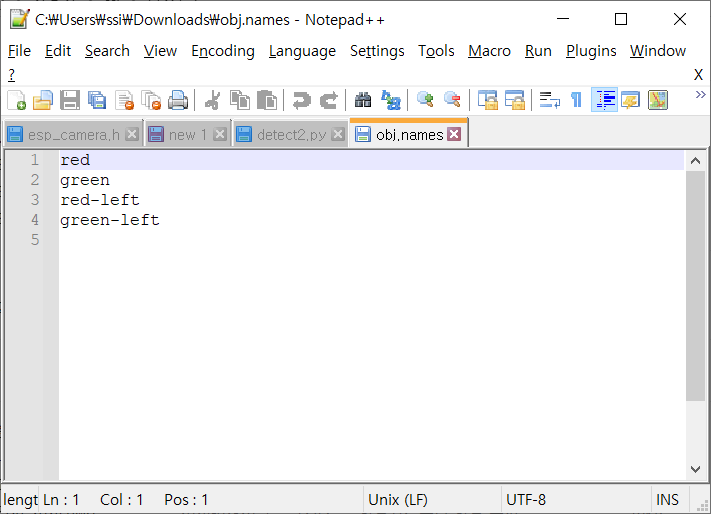Open the File menu
Viewport: 711px width, 514px height.
point(19,51)
